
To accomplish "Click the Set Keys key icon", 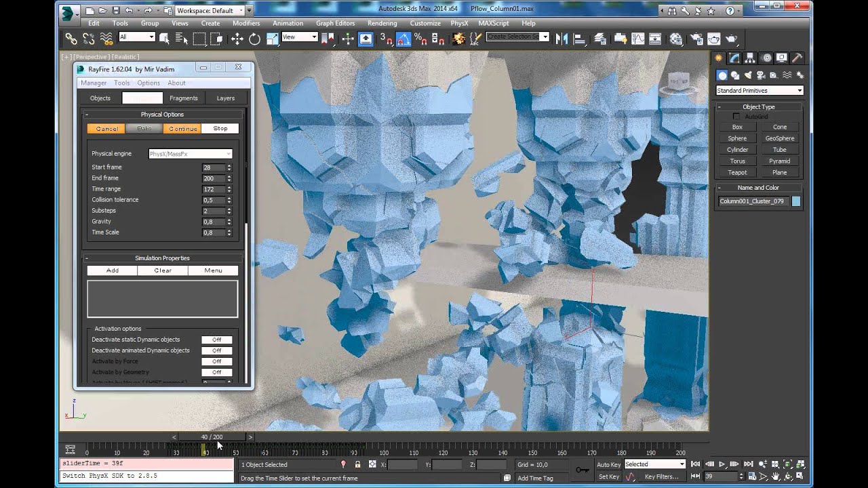I will [x=582, y=470].
